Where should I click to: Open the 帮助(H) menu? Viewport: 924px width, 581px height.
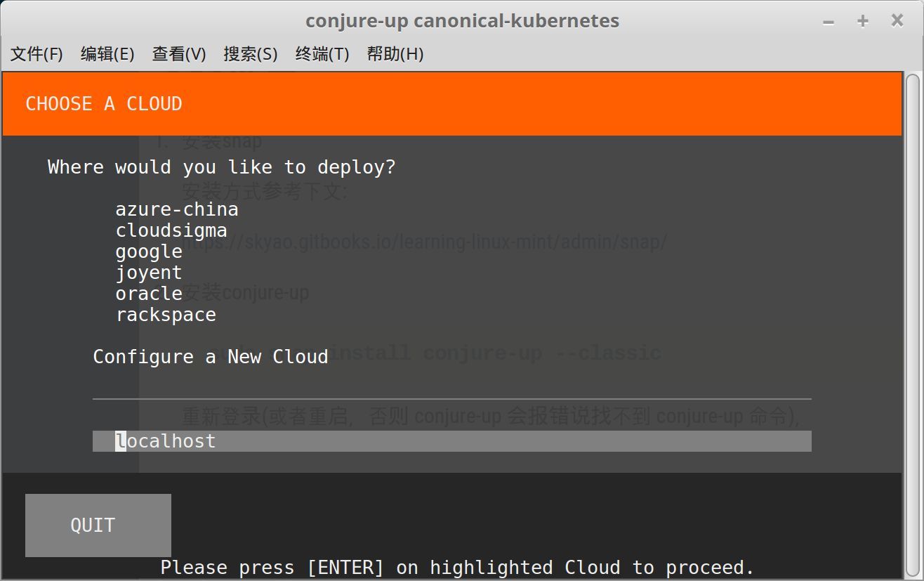point(395,54)
